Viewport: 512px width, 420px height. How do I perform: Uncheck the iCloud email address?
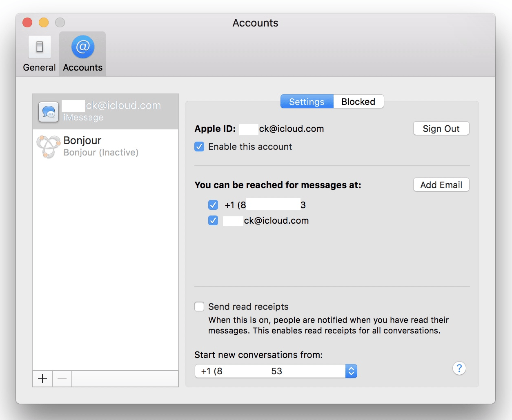(x=213, y=220)
